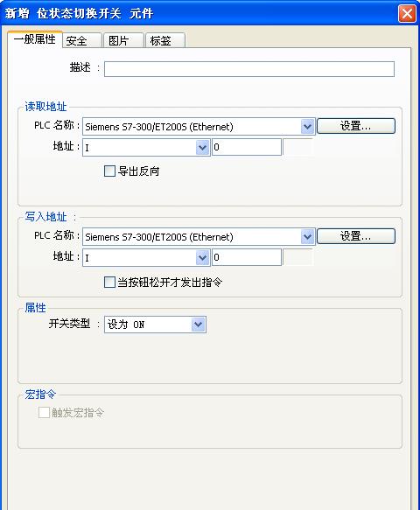Click the 写入地址 bit field beside address
Screen dimensions: 420x510
298,257
